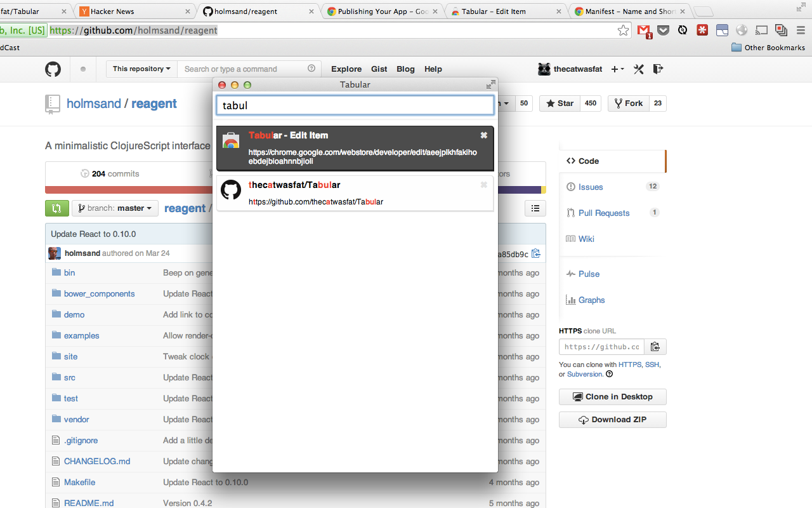Open the This repository search scope dropdown
The width and height of the screenshot is (812, 508).
(141, 69)
